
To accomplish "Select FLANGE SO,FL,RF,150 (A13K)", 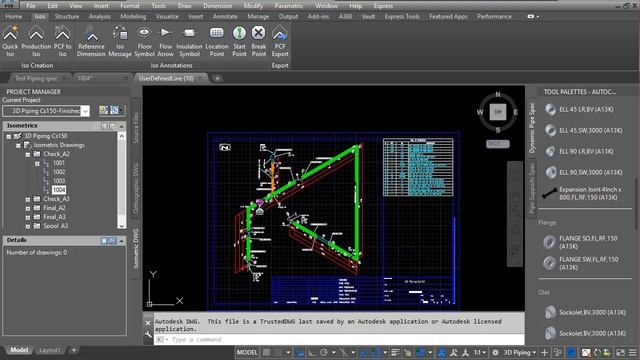I will [x=581, y=242].
